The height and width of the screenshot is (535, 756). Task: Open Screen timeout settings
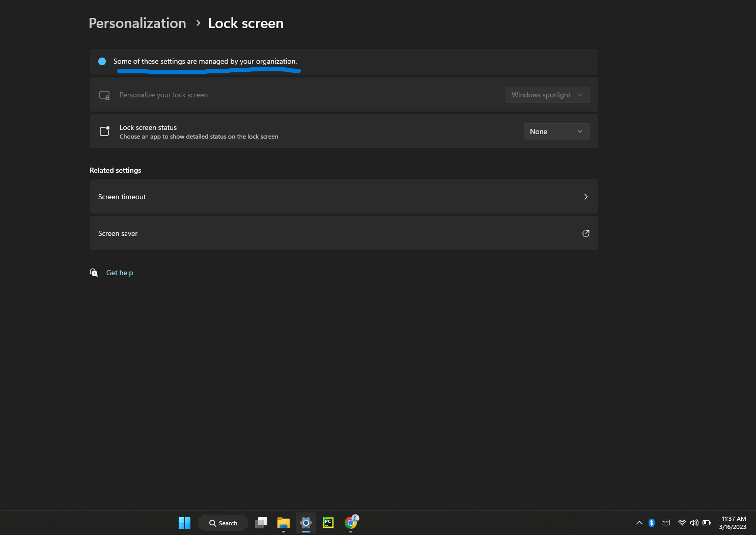tap(344, 196)
